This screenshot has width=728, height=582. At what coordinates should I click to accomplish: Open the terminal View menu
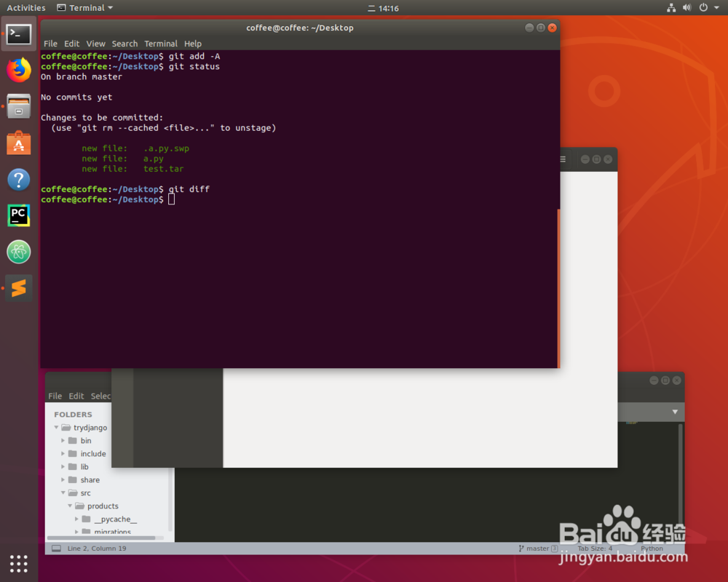[95, 44]
